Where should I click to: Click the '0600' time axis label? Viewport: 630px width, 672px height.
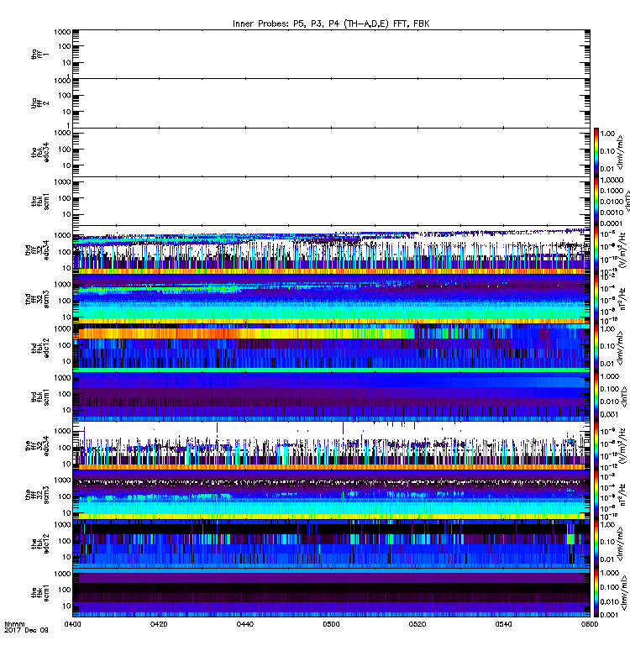point(590,624)
